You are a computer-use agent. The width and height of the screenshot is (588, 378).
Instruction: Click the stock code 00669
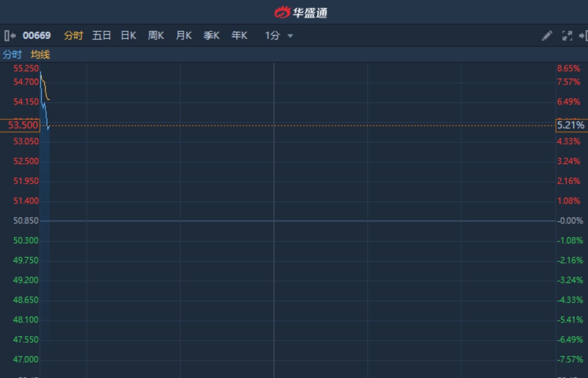[37, 35]
